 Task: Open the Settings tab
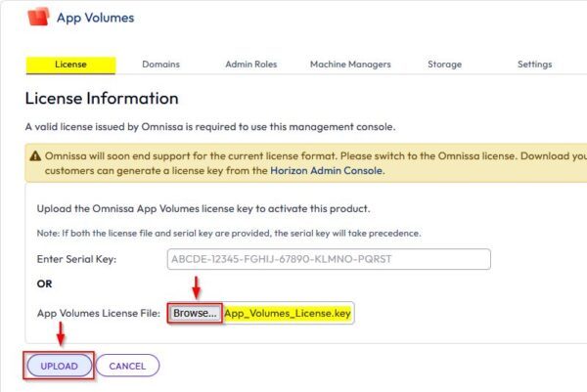tap(534, 65)
